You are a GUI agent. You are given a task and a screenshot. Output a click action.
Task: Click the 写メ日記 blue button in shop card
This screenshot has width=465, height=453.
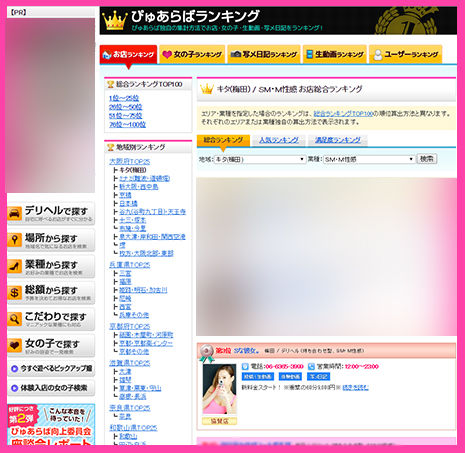click(x=318, y=377)
